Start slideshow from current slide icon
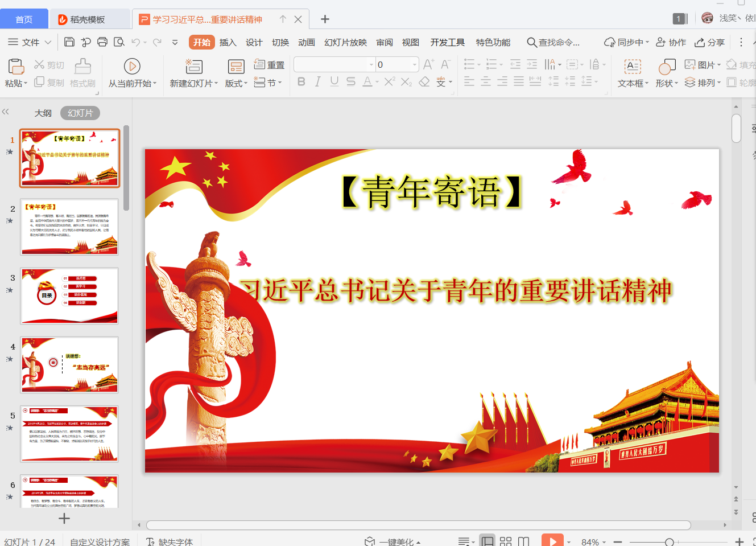 click(x=132, y=67)
